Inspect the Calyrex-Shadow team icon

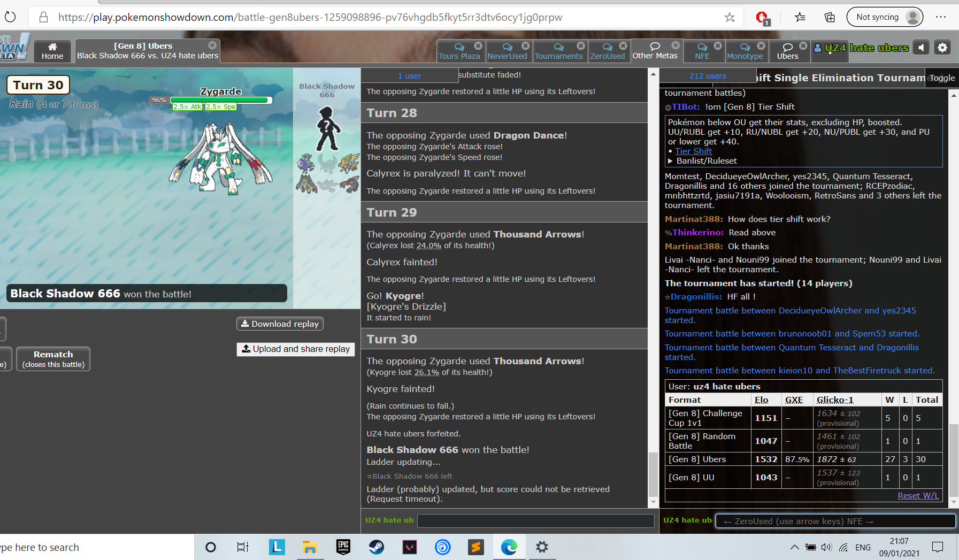306,163
